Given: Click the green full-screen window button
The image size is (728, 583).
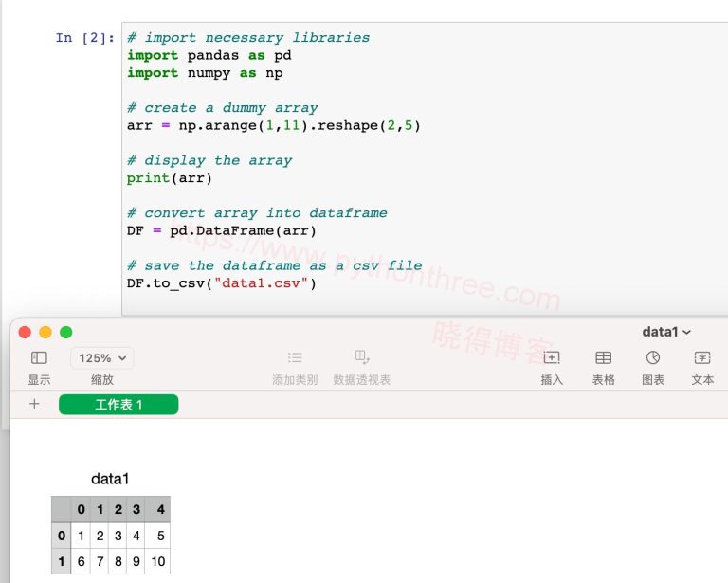Looking at the screenshot, I should point(66,332).
